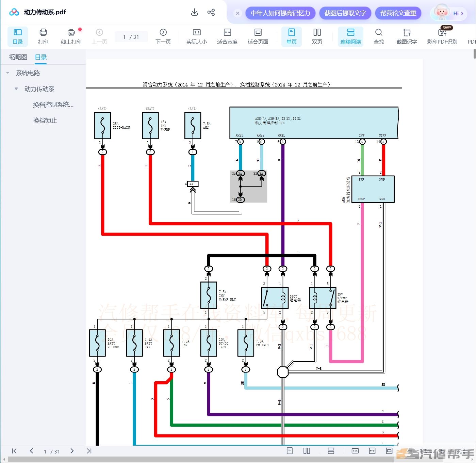This screenshot has height=463, width=476.
Task: Open the share icon beside the filename
Action: (x=211, y=13)
